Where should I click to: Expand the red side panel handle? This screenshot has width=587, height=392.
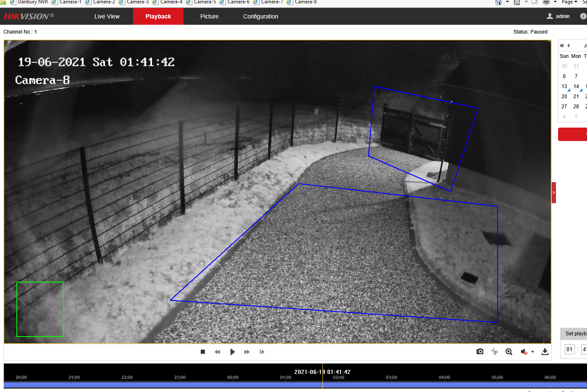[553, 193]
